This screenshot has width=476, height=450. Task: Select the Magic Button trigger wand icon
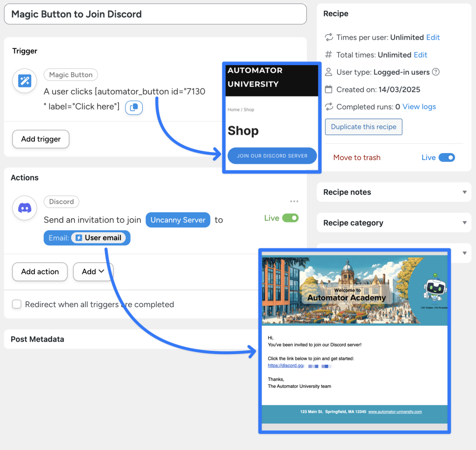tap(24, 81)
